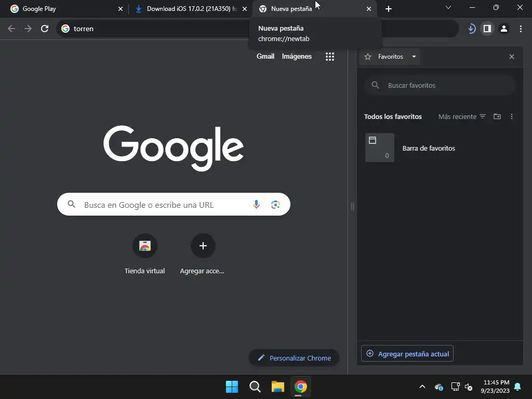Image resolution: width=532 pixels, height=399 pixels.
Task: Reload the current page
Action: coord(45,29)
